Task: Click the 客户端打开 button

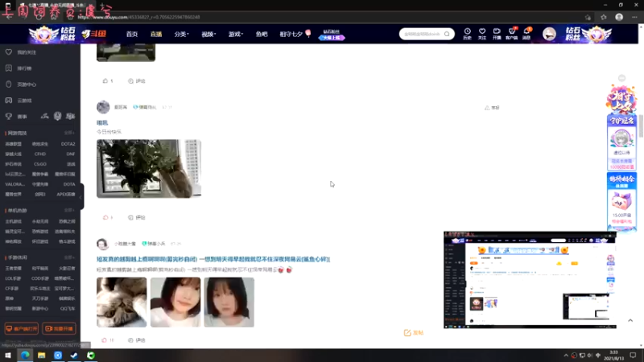Action: [x=22, y=328]
